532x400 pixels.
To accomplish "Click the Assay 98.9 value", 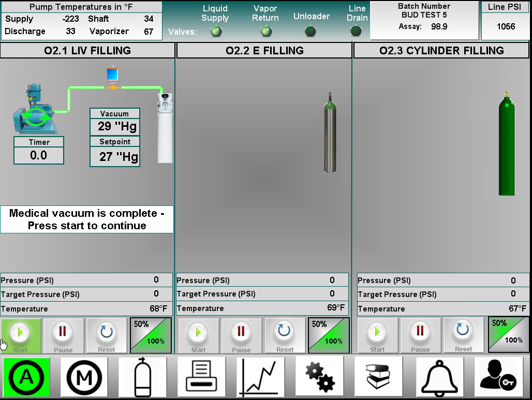I will pyautogui.click(x=439, y=26).
